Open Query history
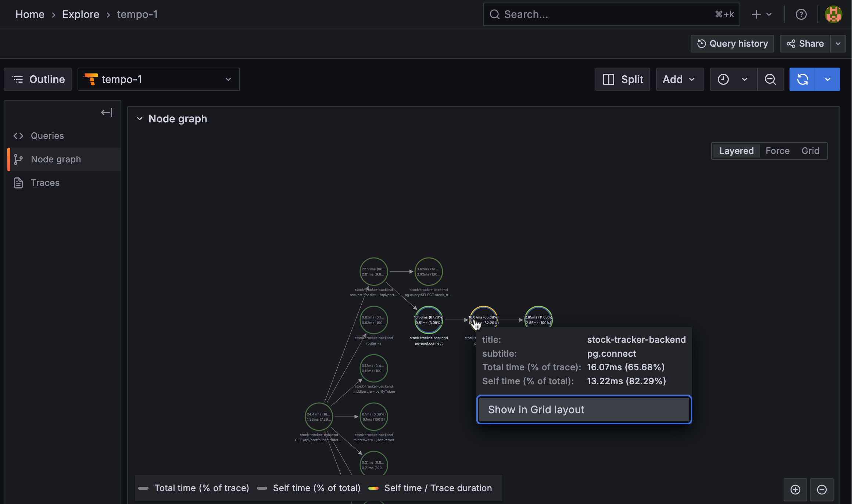This screenshot has height=504, width=852. [x=732, y=44]
